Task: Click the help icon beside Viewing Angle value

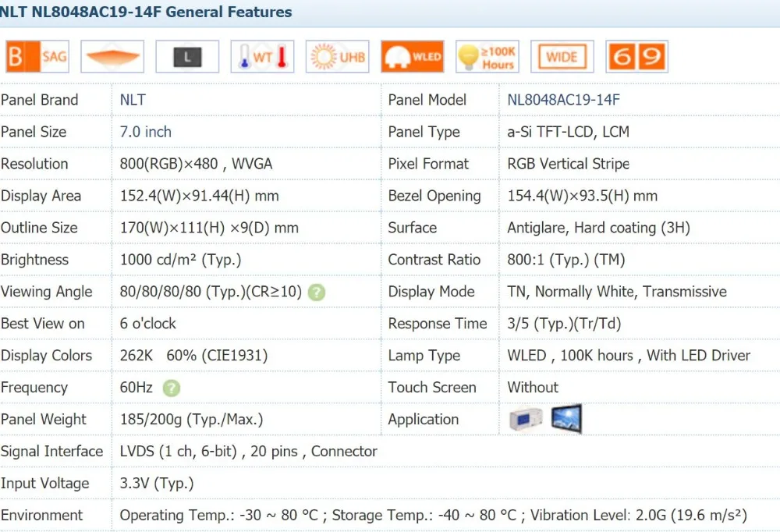Action: pos(317,292)
